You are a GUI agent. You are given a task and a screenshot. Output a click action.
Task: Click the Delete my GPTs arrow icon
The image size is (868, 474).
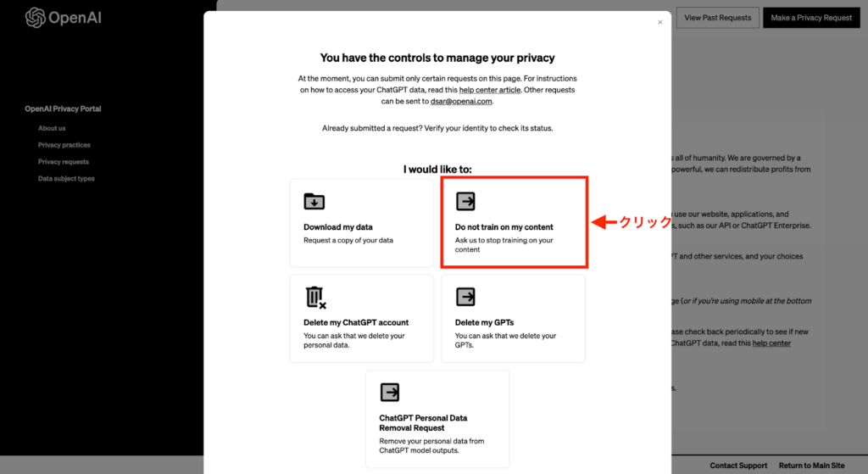(x=465, y=297)
